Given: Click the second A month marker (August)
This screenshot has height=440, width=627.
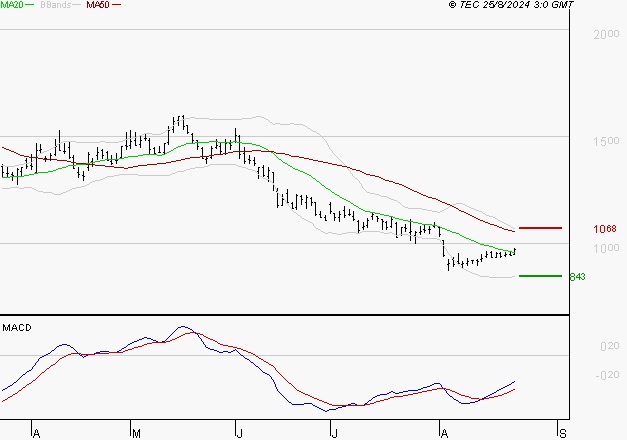Looking at the screenshot, I should click(x=444, y=434).
